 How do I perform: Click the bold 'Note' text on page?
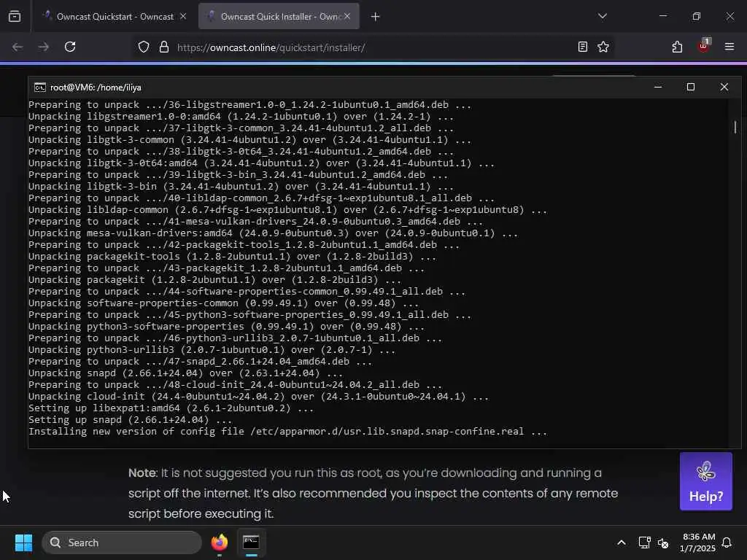[142, 472]
